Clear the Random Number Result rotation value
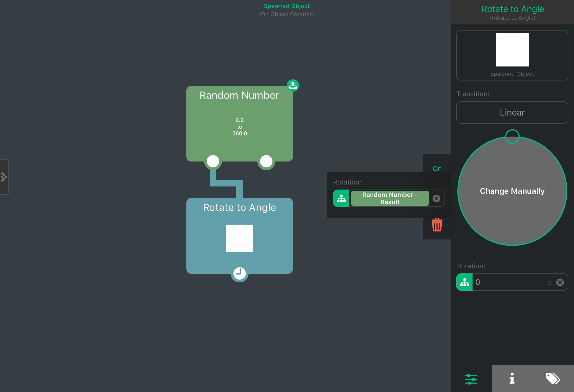 pyautogui.click(x=436, y=199)
